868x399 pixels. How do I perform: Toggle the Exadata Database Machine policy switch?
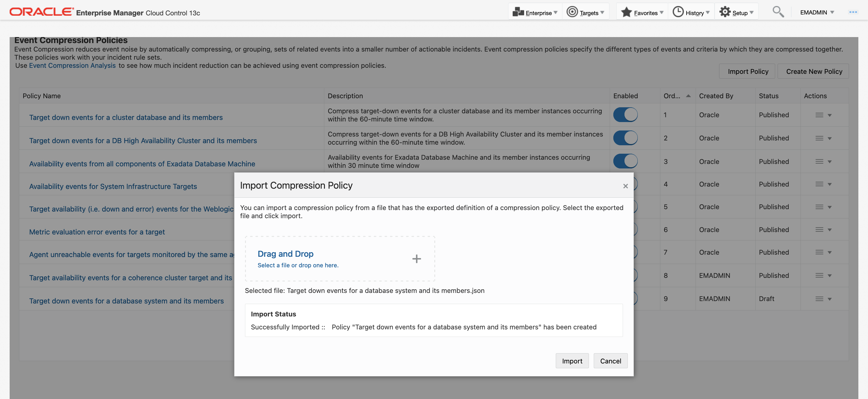pos(625,162)
